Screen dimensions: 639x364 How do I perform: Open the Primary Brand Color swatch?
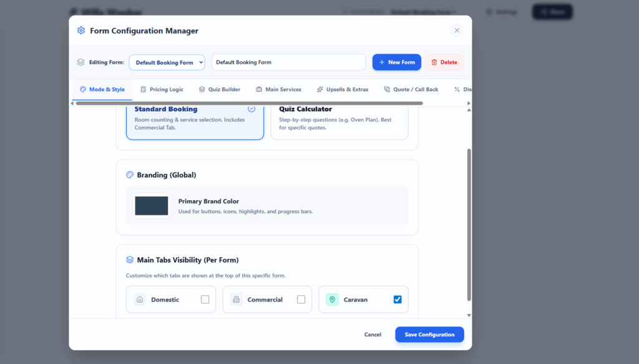coord(152,206)
